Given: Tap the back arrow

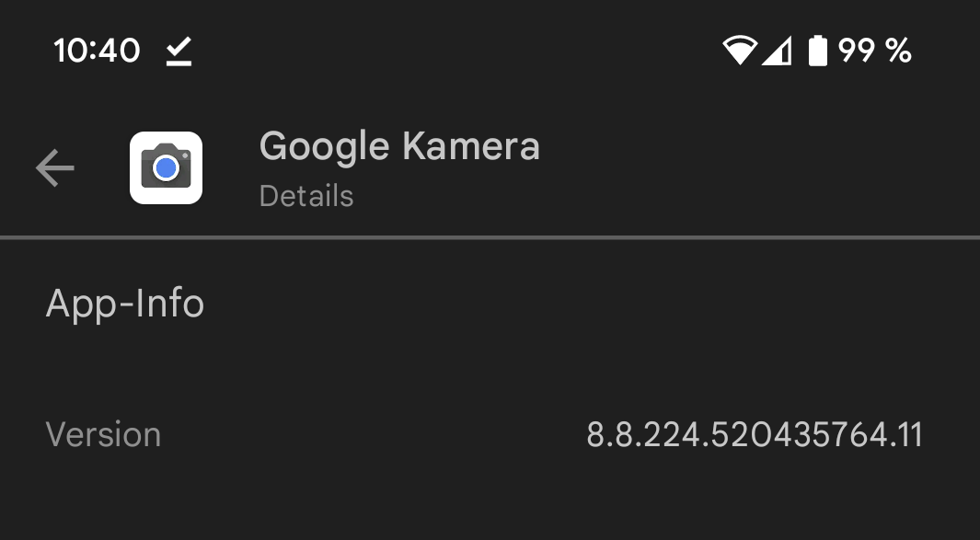Looking at the screenshot, I should coord(54,168).
